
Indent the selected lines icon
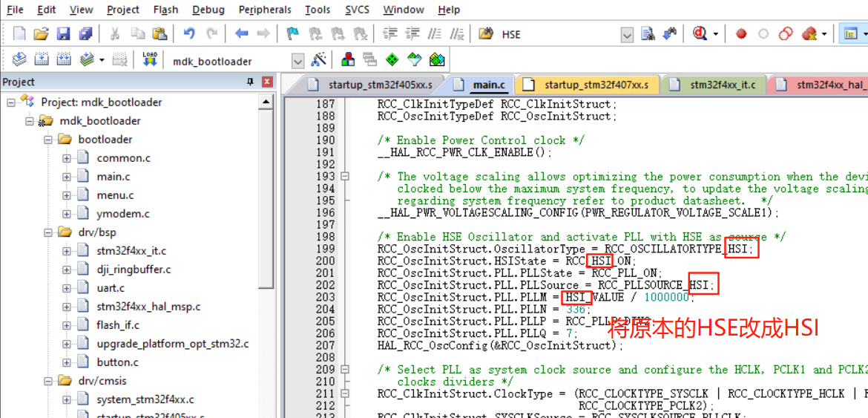click(391, 34)
